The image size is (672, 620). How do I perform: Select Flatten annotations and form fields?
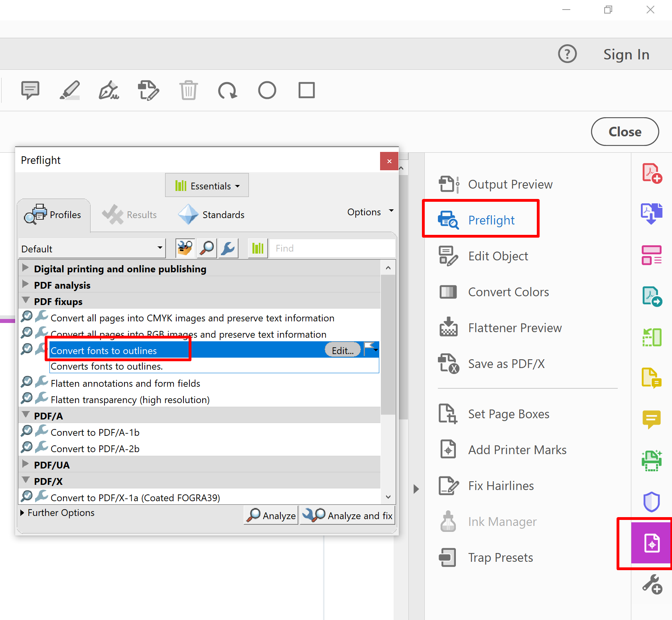(125, 383)
